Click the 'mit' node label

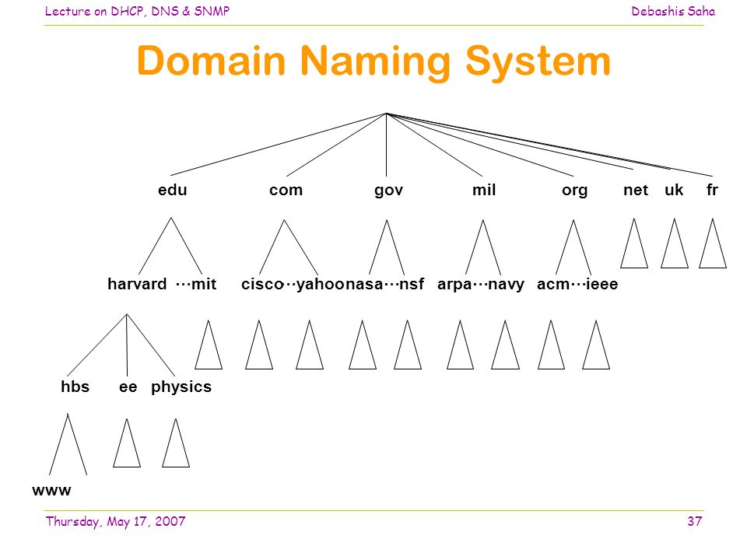pyautogui.click(x=204, y=285)
